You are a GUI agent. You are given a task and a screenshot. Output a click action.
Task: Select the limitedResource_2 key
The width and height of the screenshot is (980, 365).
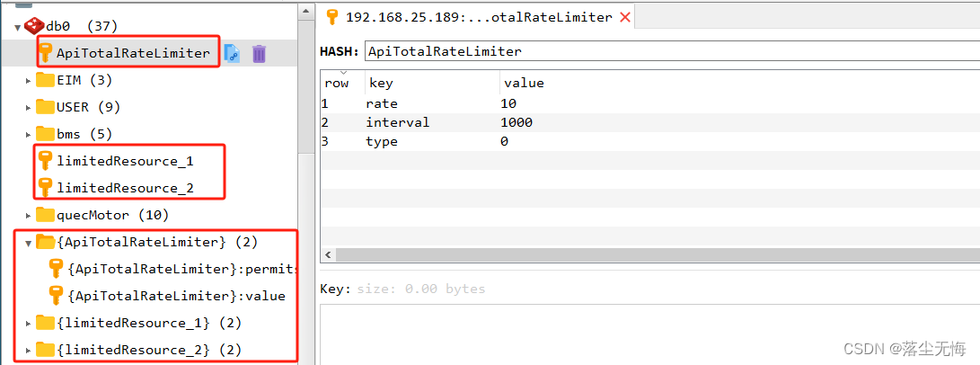click(125, 188)
